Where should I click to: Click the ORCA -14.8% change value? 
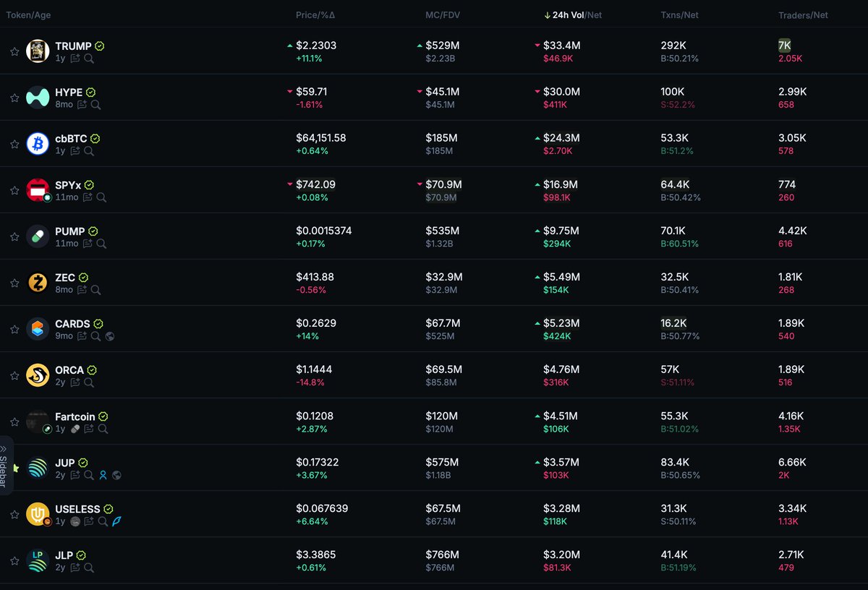coord(311,382)
